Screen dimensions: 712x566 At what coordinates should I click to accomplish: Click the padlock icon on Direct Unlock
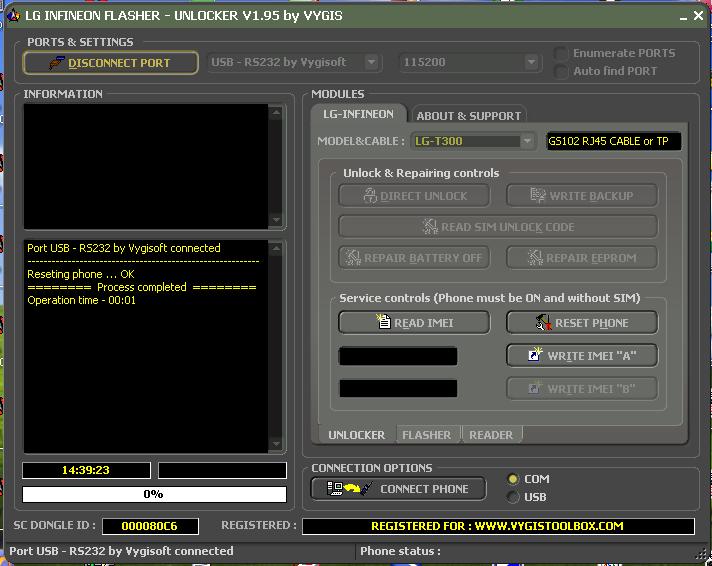[x=370, y=196]
